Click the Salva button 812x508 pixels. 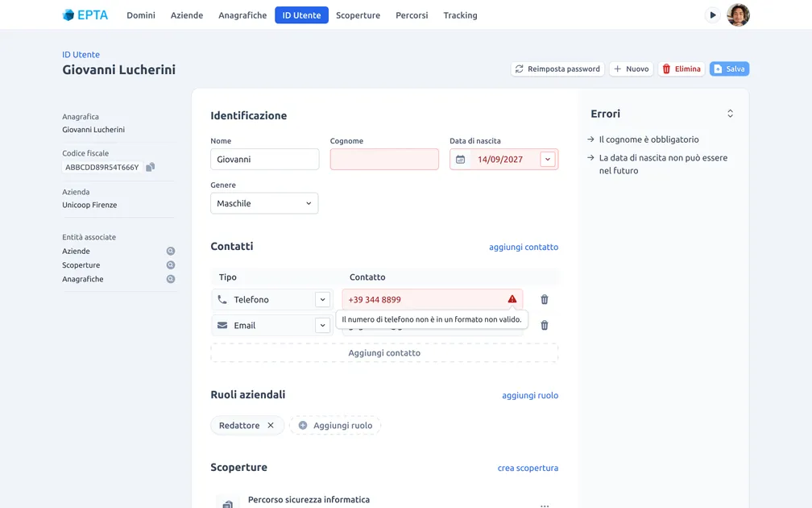click(729, 69)
